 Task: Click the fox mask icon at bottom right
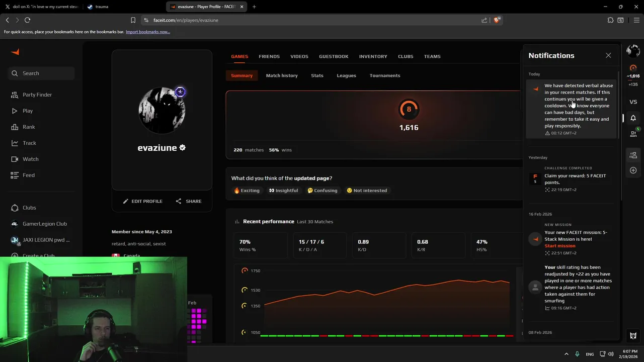[633, 336]
